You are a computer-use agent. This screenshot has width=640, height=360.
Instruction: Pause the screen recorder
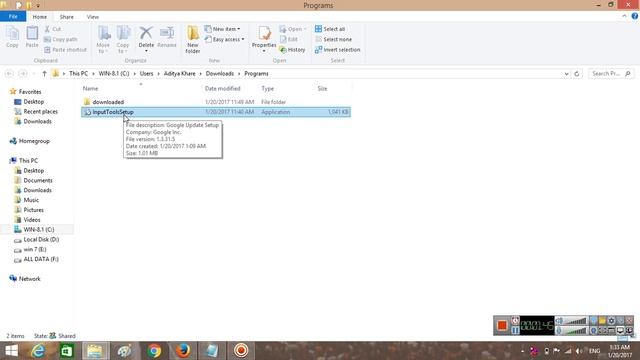[516, 330]
